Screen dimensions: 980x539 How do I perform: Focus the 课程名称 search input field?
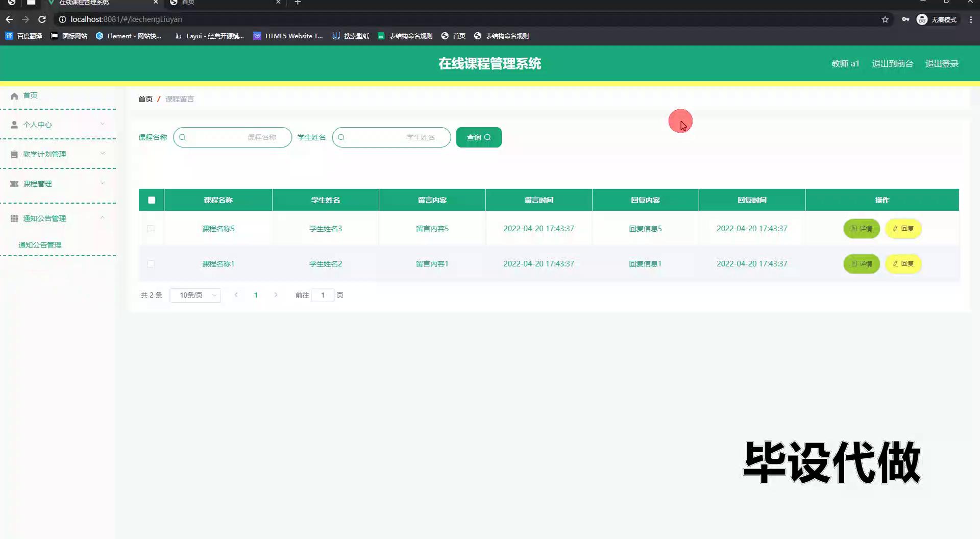tap(233, 137)
